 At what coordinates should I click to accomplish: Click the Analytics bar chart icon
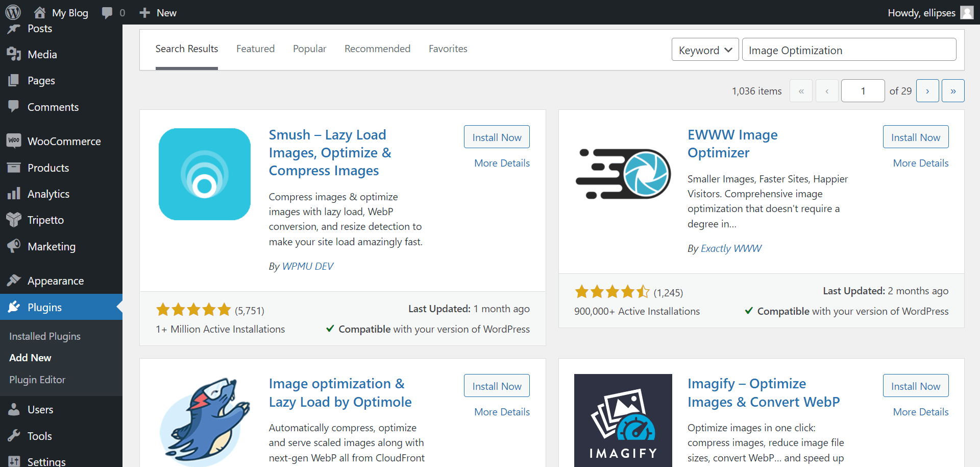(x=14, y=194)
